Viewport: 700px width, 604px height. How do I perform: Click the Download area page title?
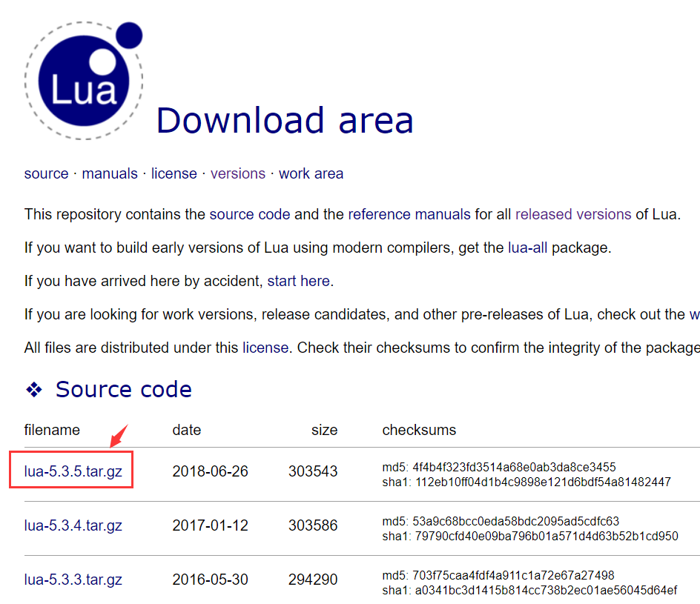coord(285,121)
